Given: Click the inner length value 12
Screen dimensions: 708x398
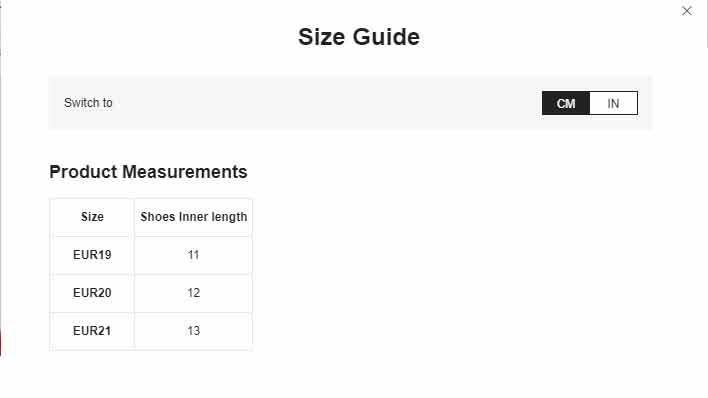Looking at the screenshot, I should 194,293.
